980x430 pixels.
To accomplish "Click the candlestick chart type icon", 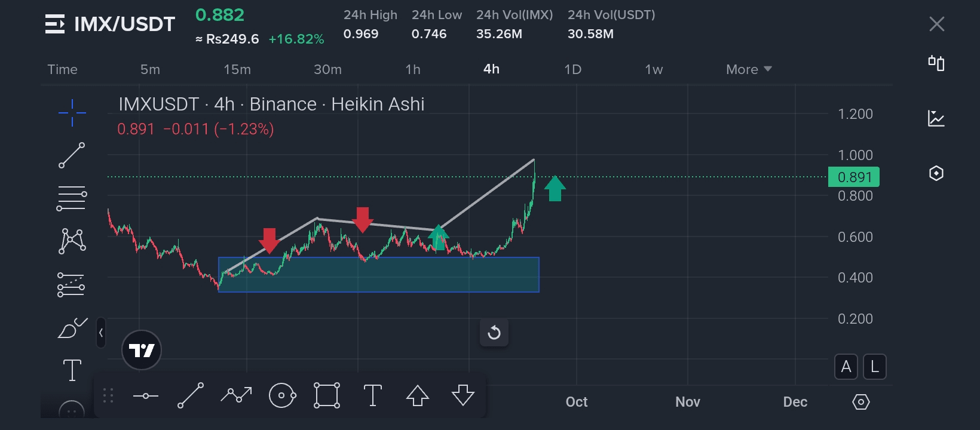I will click(x=936, y=63).
